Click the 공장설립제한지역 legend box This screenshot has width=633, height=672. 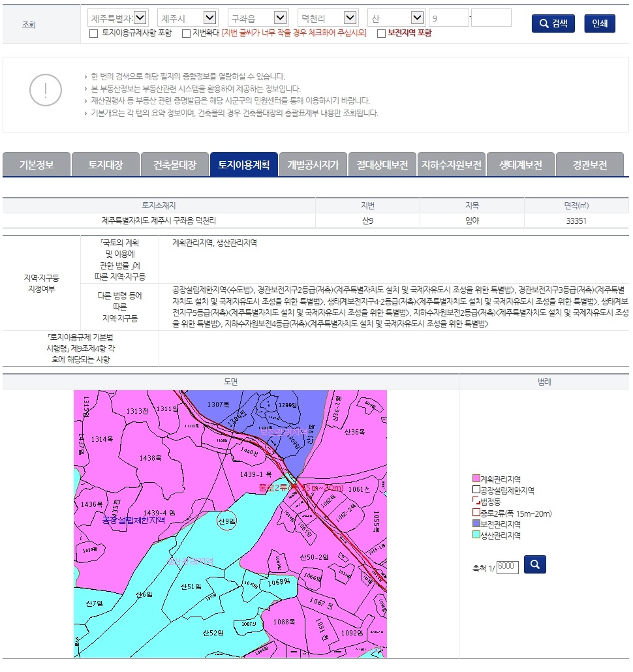[476, 489]
